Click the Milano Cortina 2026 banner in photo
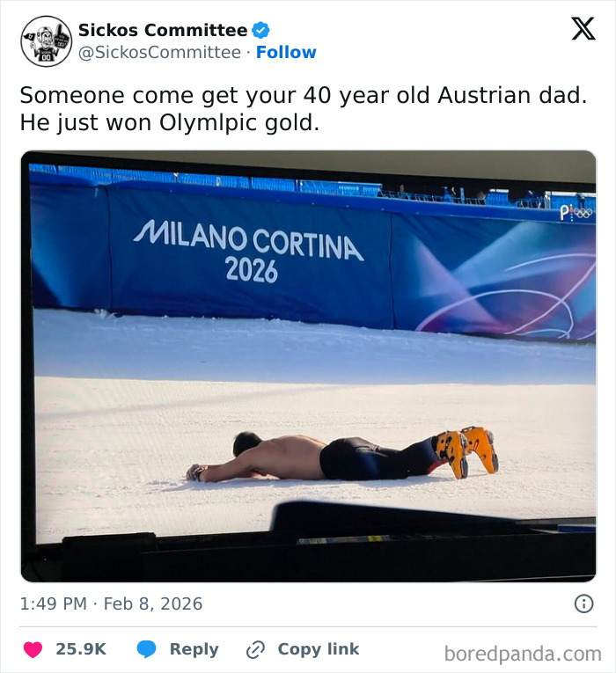Screen dimensions: 616x673 point(249,251)
